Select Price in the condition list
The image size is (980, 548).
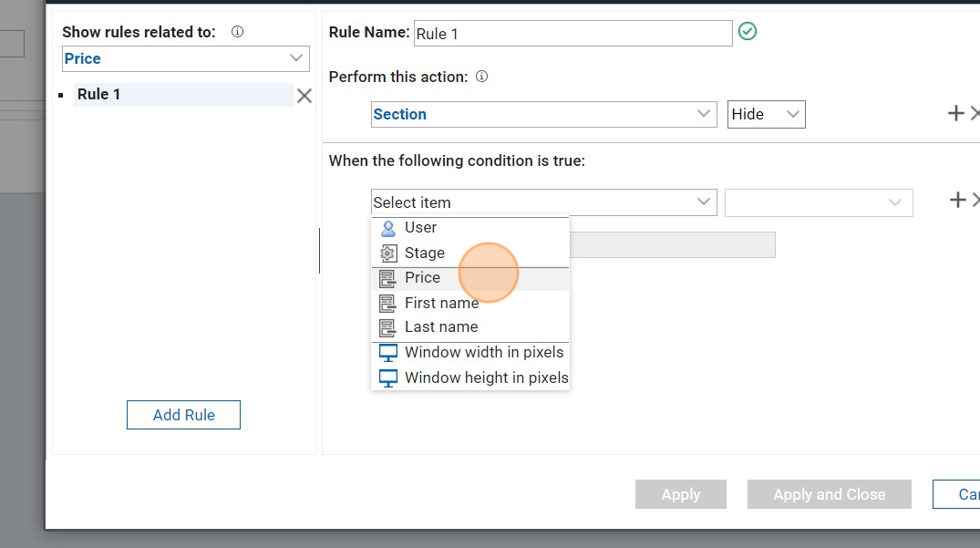[x=422, y=278]
